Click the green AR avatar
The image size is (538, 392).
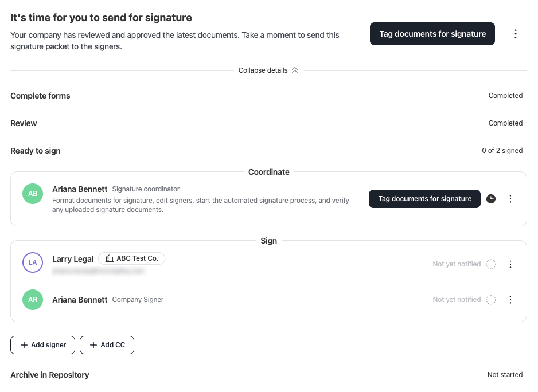pyautogui.click(x=33, y=300)
